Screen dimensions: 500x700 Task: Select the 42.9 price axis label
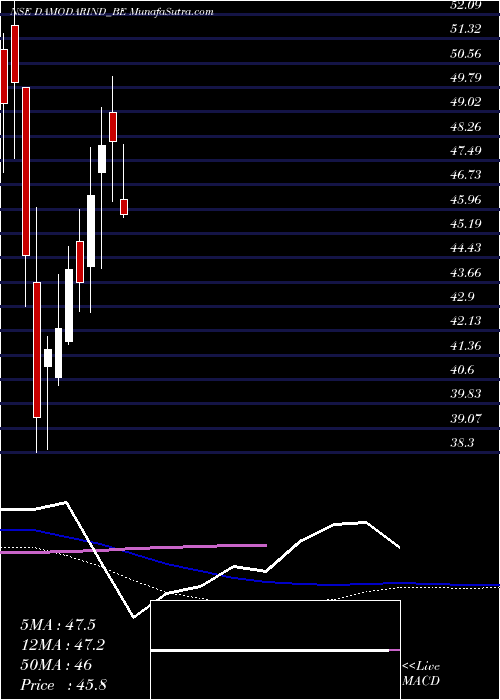tap(462, 296)
